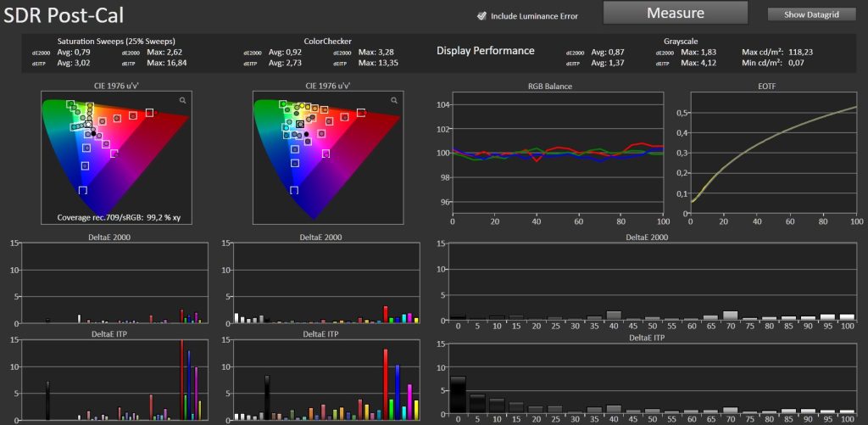868x425 pixels.
Task: Select the 0 bar in Grayscale DeltaE ITP
Action: 458,394
